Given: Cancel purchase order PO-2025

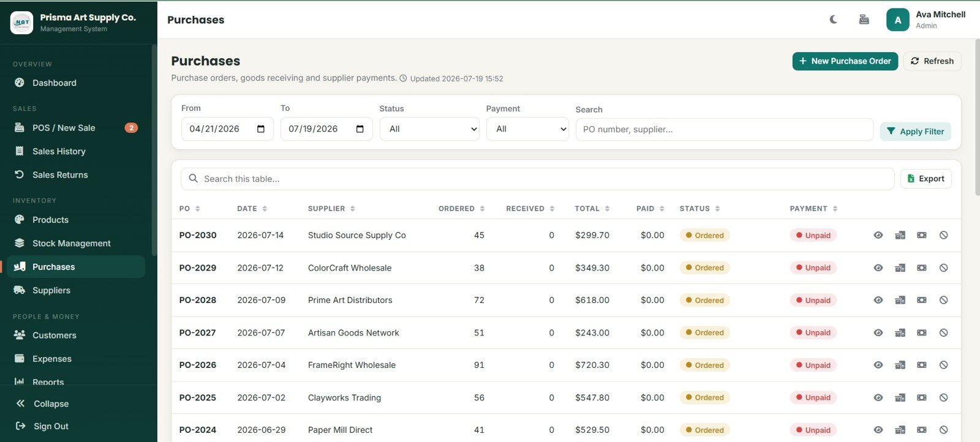Looking at the screenshot, I should coord(944,397).
